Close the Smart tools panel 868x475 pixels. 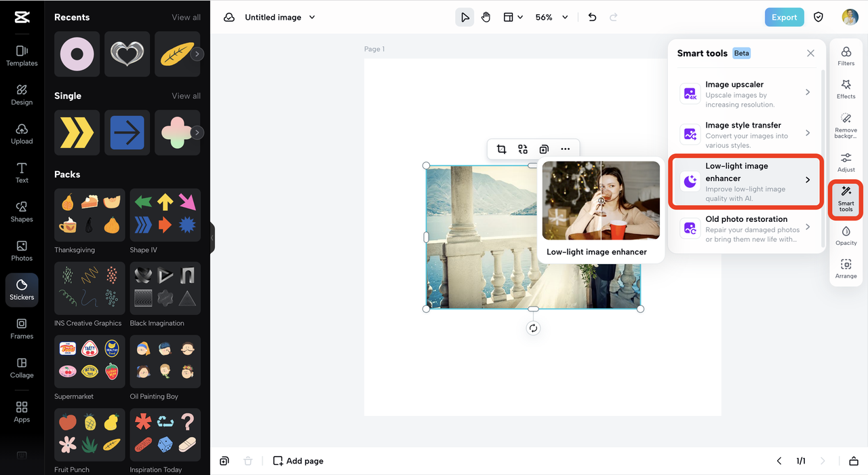click(x=810, y=53)
